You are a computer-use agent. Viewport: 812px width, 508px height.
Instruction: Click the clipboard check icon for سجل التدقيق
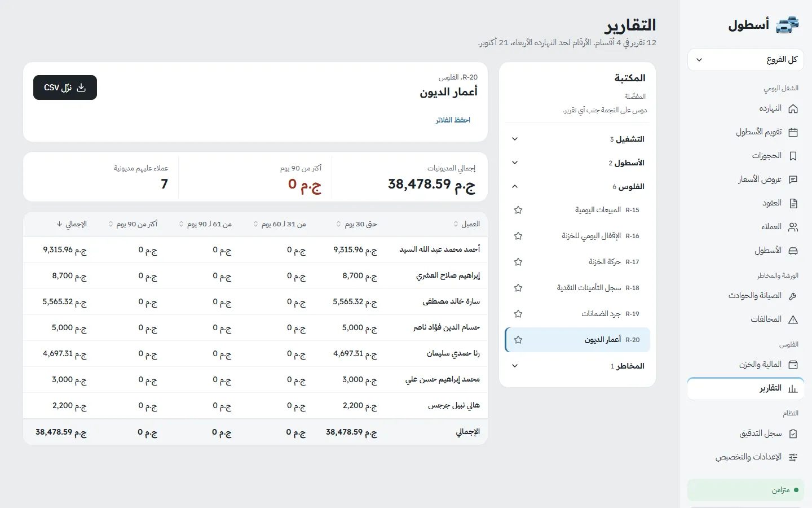tap(793, 433)
